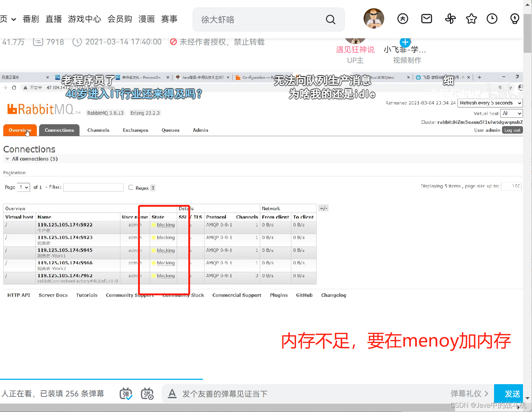Click the blue plus follow icon

click(405, 43)
